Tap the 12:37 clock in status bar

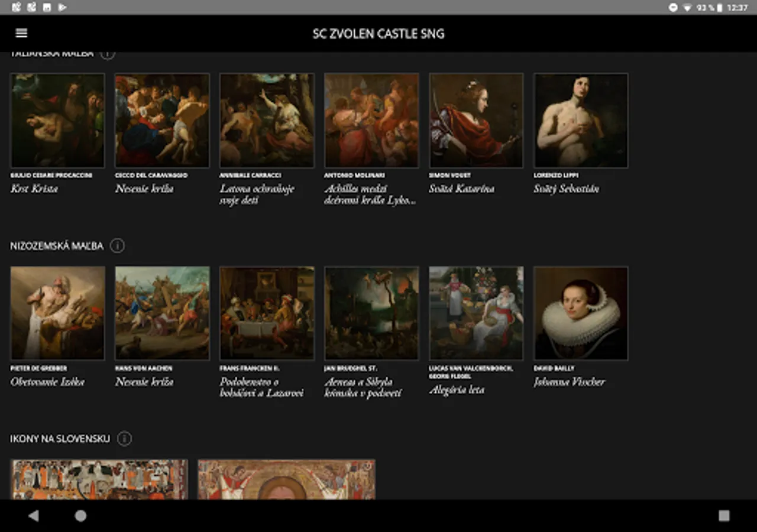[737, 8]
